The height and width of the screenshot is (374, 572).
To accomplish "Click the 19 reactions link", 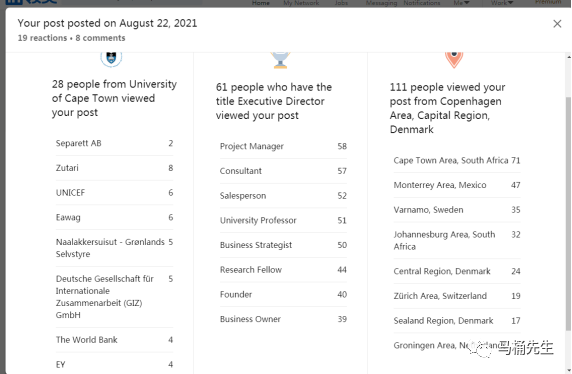I will pos(42,38).
